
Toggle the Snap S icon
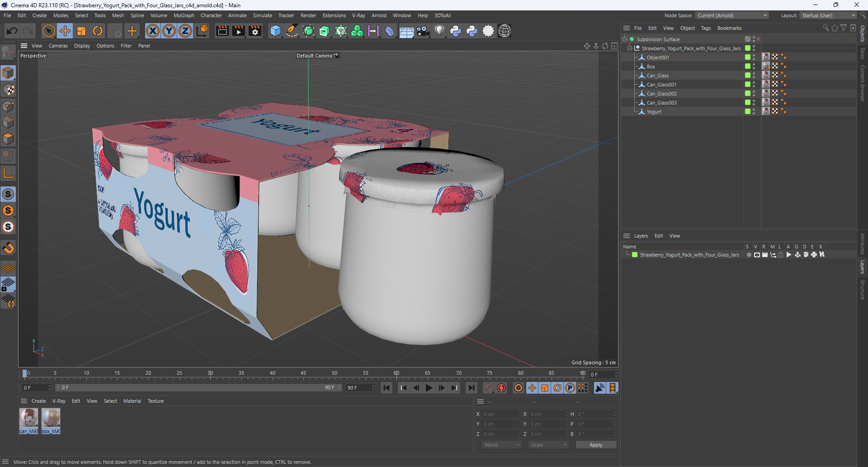click(8, 194)
